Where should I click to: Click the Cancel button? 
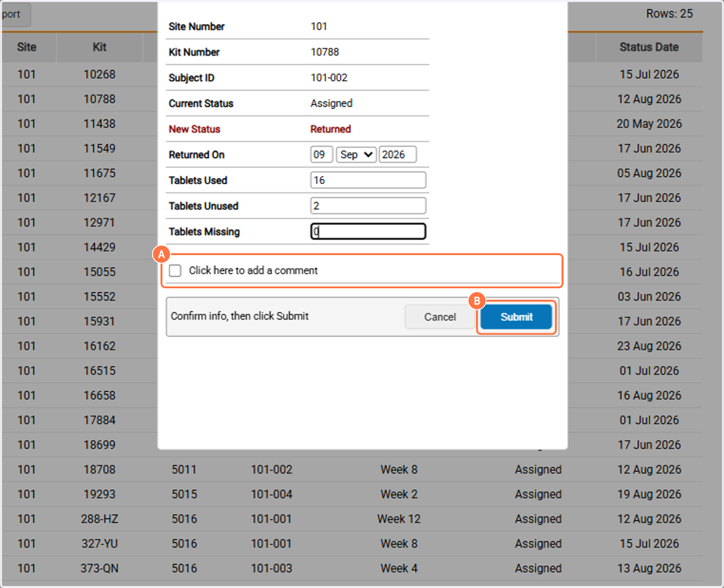(440, 317)
